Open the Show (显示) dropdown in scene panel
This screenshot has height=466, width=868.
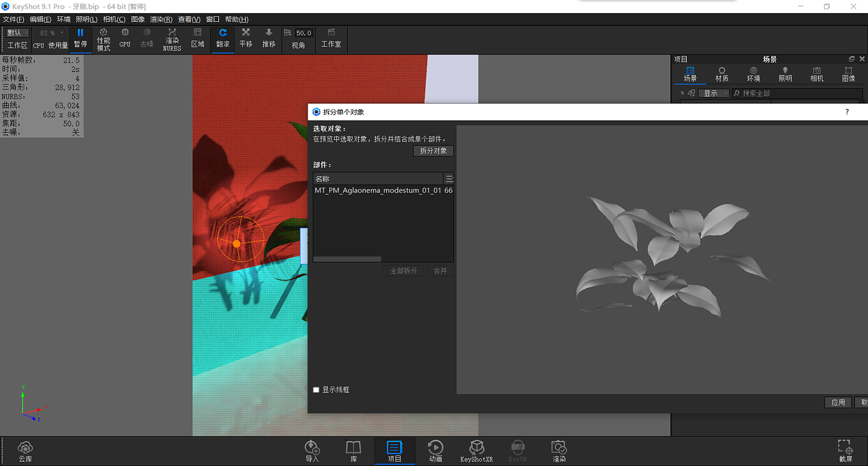point(714,93)
